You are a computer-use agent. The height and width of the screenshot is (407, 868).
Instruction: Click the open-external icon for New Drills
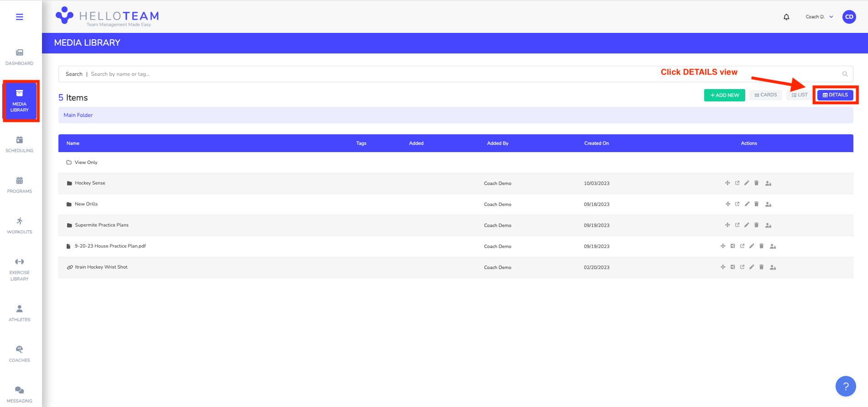(x=737, y=204)
